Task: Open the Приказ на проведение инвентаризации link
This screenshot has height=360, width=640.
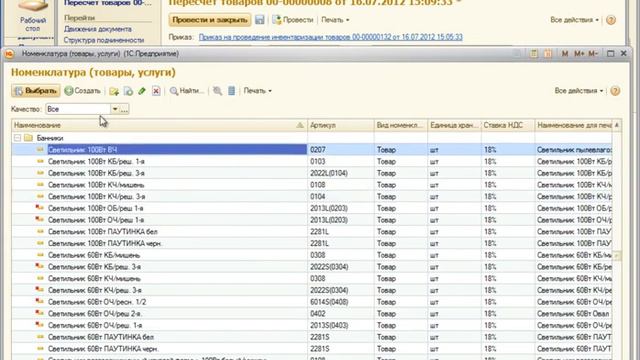Action: pos(331,37)
